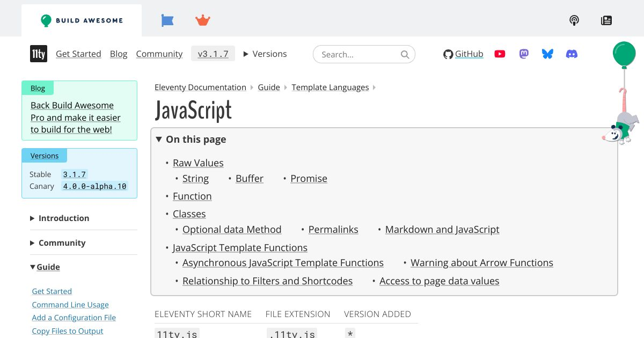Open Command Line Usage link
The width and height of the screenshot is (644, 338).
(70, 305)
